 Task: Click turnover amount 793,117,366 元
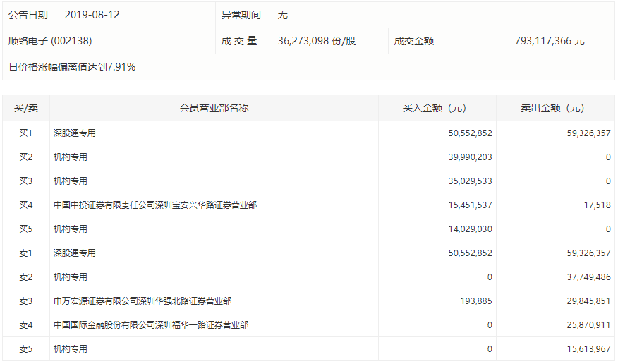tap(550, 41)
